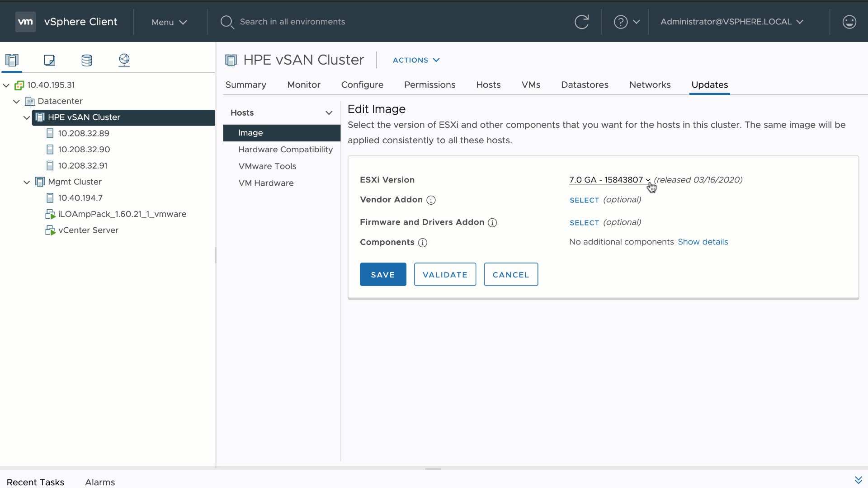The image size is (868, 488).
Task: Click SELECT for Vendor Addon
Action: (x=584, y=200)
